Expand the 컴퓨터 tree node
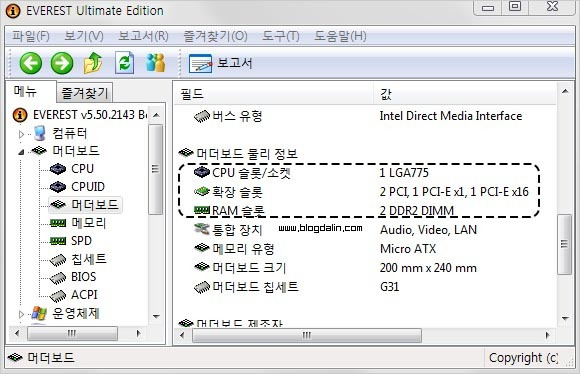This screenshot has height=374, width=580. tap(21, 134)
